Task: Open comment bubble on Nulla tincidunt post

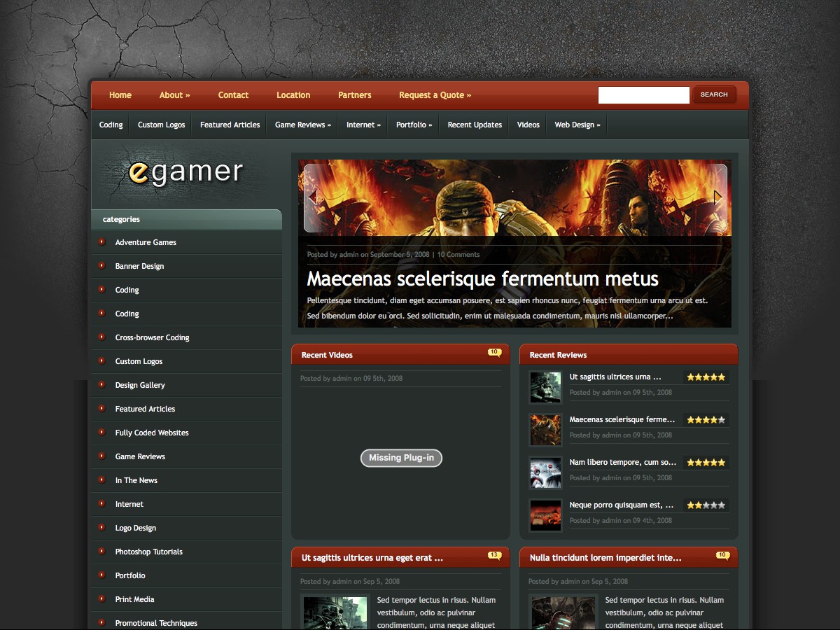Action: point(722,556)
